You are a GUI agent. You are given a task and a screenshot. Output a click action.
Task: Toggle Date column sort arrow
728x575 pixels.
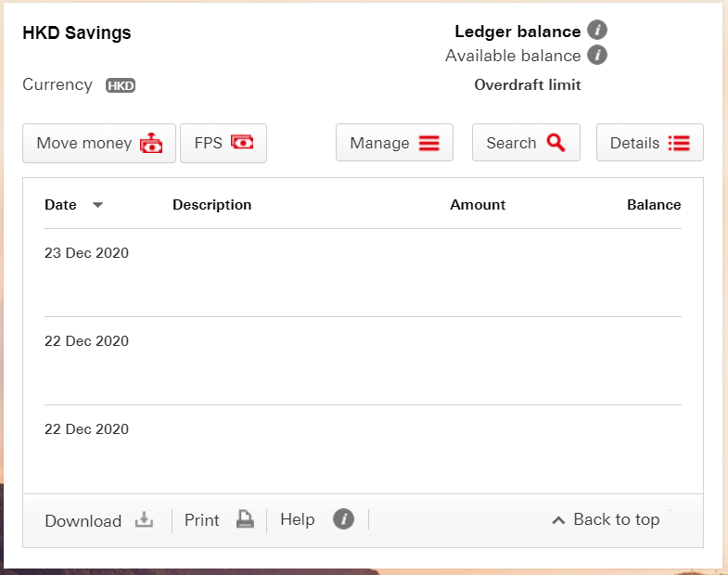pyautogui.click(x=97, y=205)
